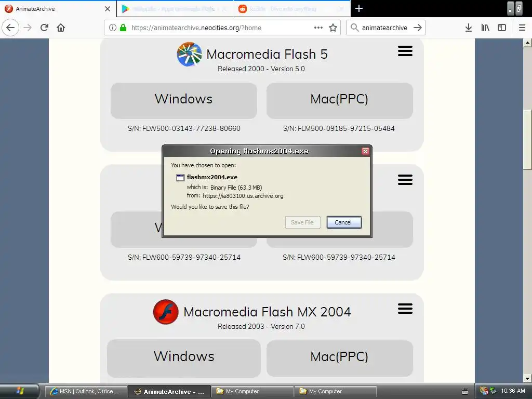Click the forward navigation arrow
Image resolution: width=532 pixels, height=399 pixels.
28,28
